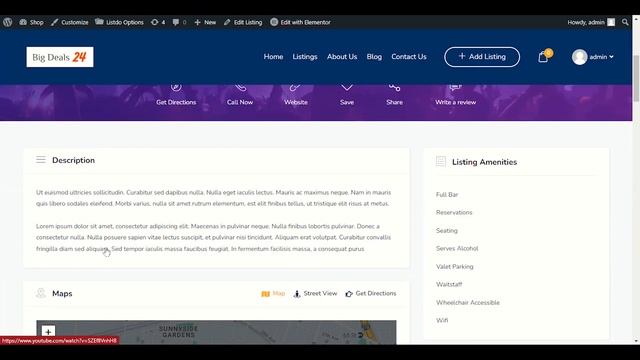Click Get Directions in Maps panel

[x=371, y=293]
